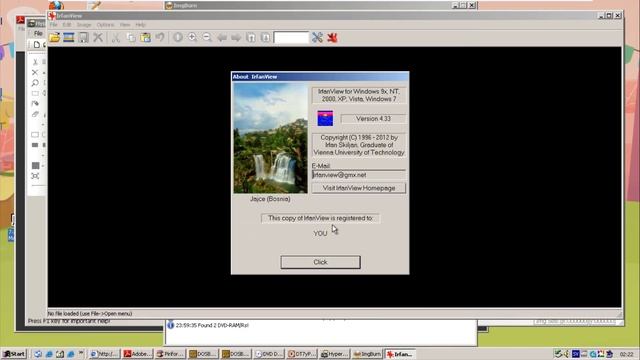
Task: Switch to Pinfor... taskbar button
Action: point(170,354)
